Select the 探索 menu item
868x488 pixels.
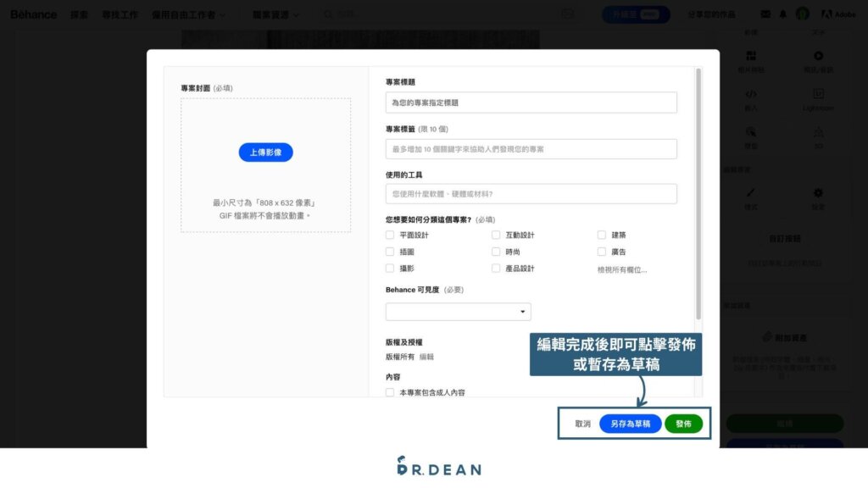coord(80,14)
